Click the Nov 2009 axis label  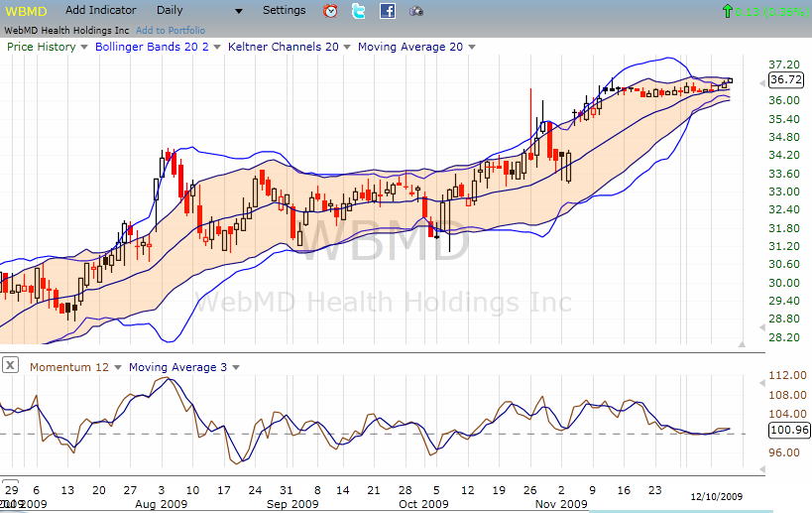click(561, 504)
